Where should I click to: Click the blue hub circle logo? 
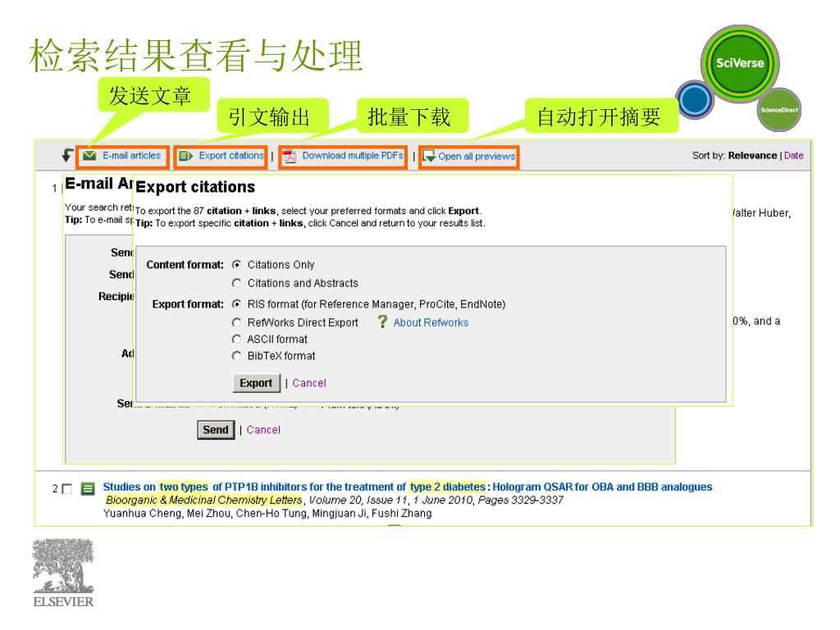pyautogui.click(x=695, y=99)
